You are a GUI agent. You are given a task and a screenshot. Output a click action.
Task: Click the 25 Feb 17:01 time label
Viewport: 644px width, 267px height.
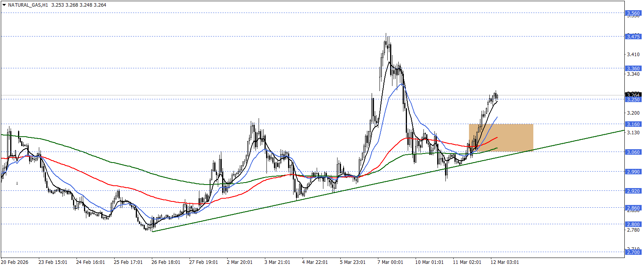click(128, 262)
